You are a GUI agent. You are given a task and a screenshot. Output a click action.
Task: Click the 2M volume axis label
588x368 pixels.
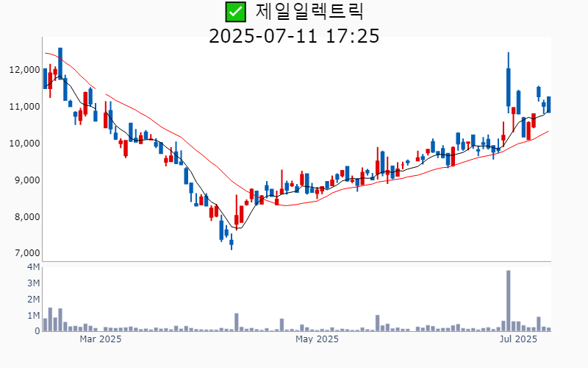(x=33, y=300)
